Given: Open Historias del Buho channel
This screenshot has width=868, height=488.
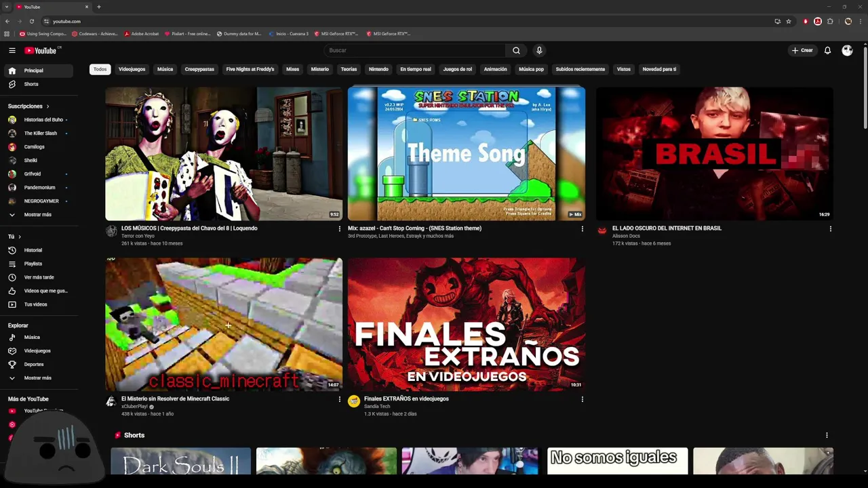Looking at the screenshot, I should (39, 119).
